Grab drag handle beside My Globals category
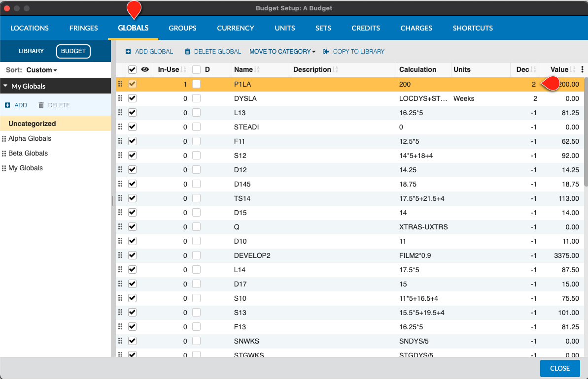Image resolution: width=588 pixels, height=380 pixels. 4,168
